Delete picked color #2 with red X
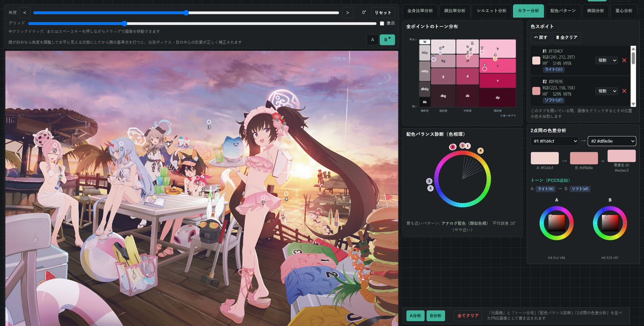Image resolution: width=644 pixels, height=326 pixels. 624,91
